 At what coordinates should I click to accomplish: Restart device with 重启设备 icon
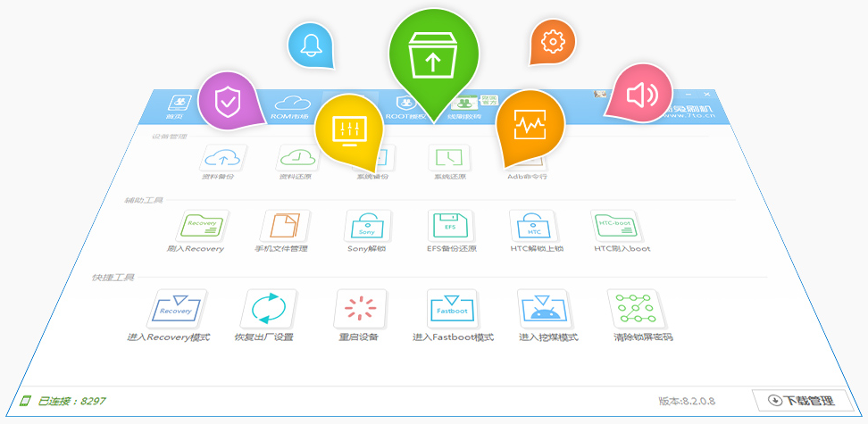(361, 309)
